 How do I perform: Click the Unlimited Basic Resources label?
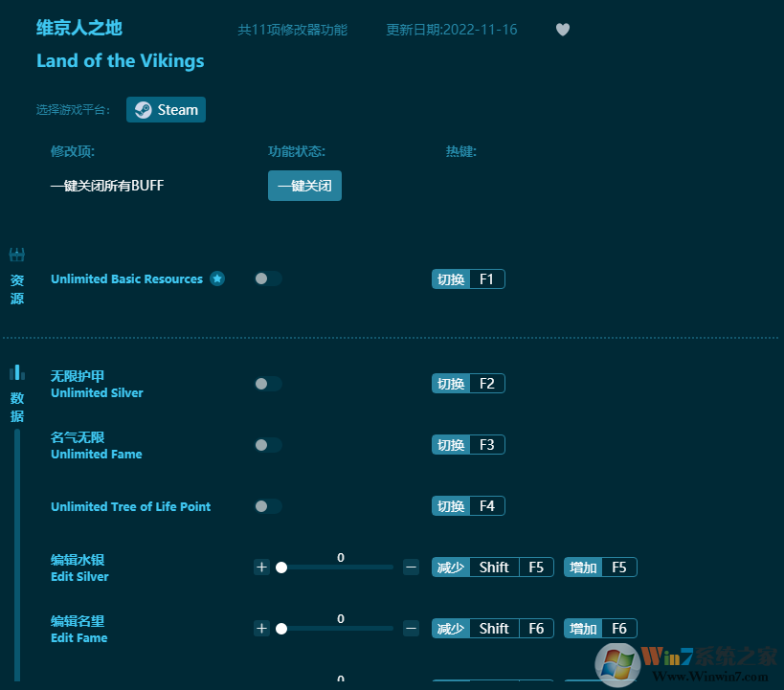(127, 279)
